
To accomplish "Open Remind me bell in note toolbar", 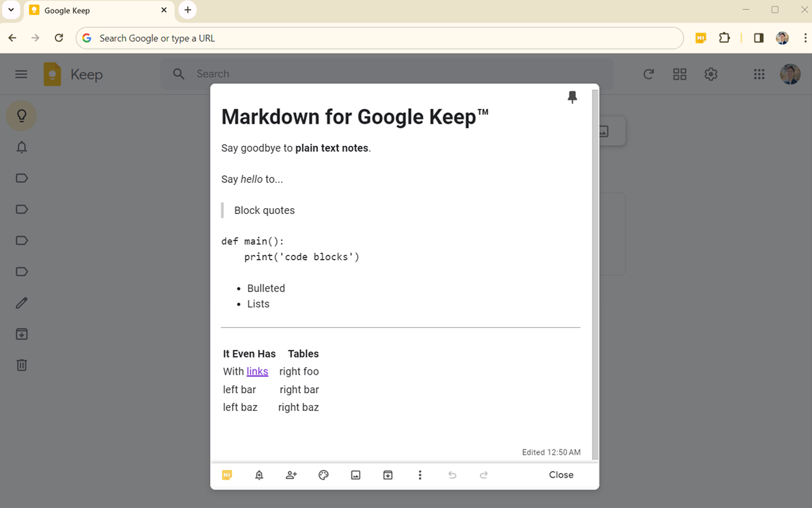I will pos(259,475).
